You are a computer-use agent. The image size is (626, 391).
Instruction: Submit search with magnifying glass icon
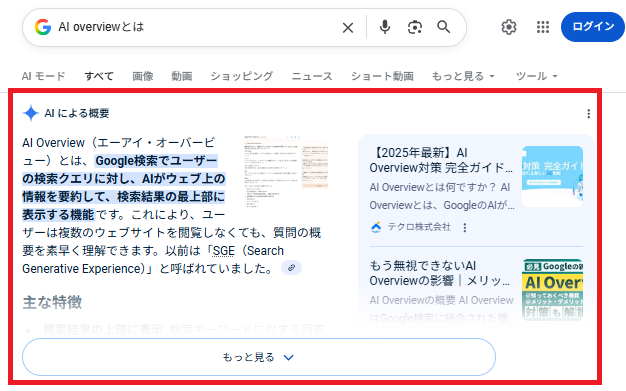444,27
